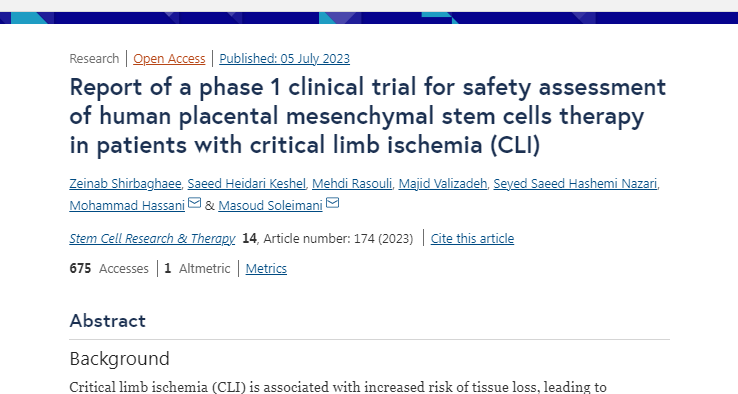Click the email envelope icon beside Mohammad Hassani
Screen dimensions: 738x394
[x=194, y=203]
